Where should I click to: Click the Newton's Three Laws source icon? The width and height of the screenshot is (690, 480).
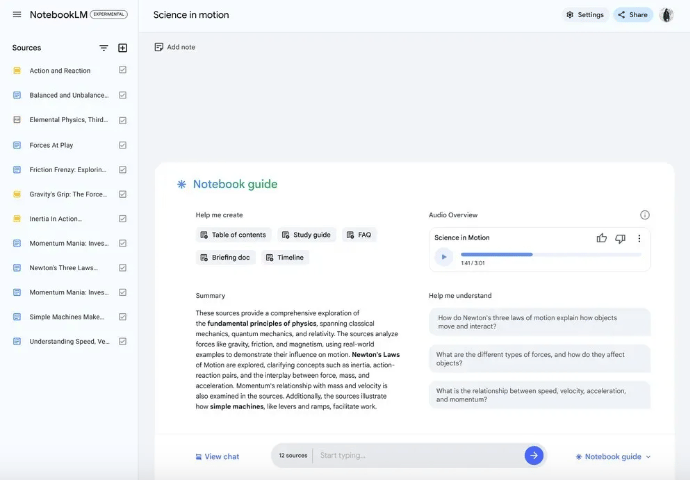pyautogui.click(x=17, y=267)
